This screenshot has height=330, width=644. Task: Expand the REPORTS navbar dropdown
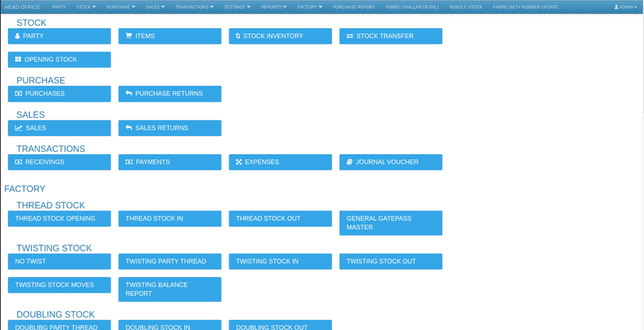[x=274, y=7]
